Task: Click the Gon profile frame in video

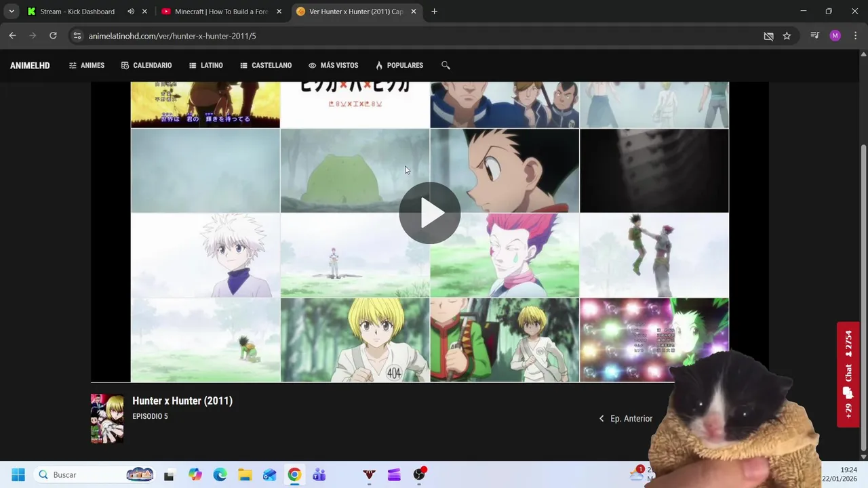Action: (505, 171)
